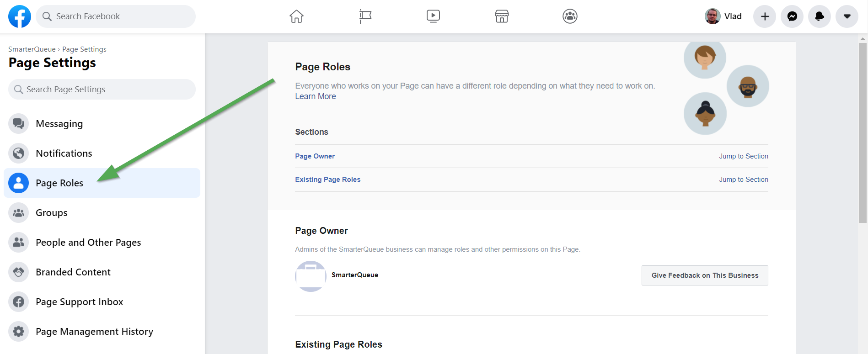Viewport: 868px width, 354px height.
Task: Select Messaging in settings sidebar
Action: coord(102,124)
